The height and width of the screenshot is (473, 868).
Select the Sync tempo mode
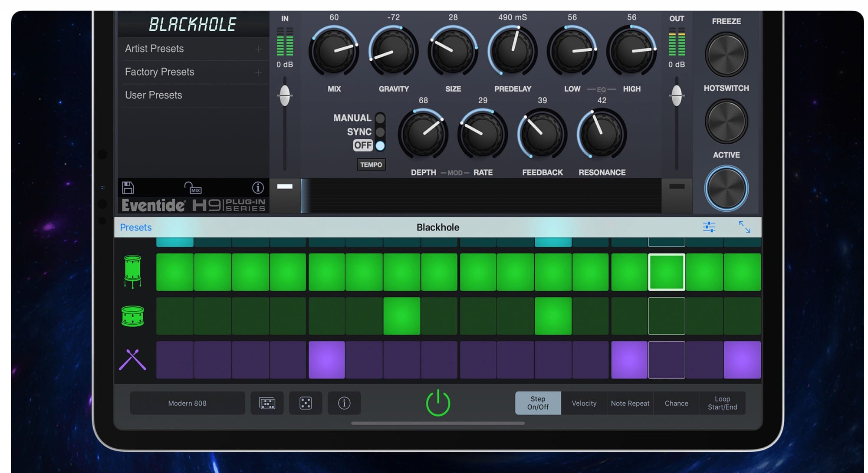point(380,132)
